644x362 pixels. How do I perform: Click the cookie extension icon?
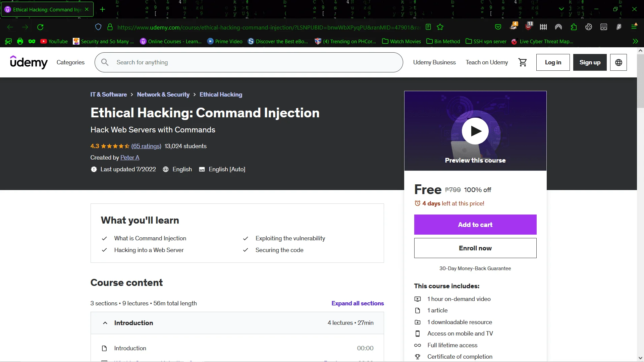click(589, 27)
